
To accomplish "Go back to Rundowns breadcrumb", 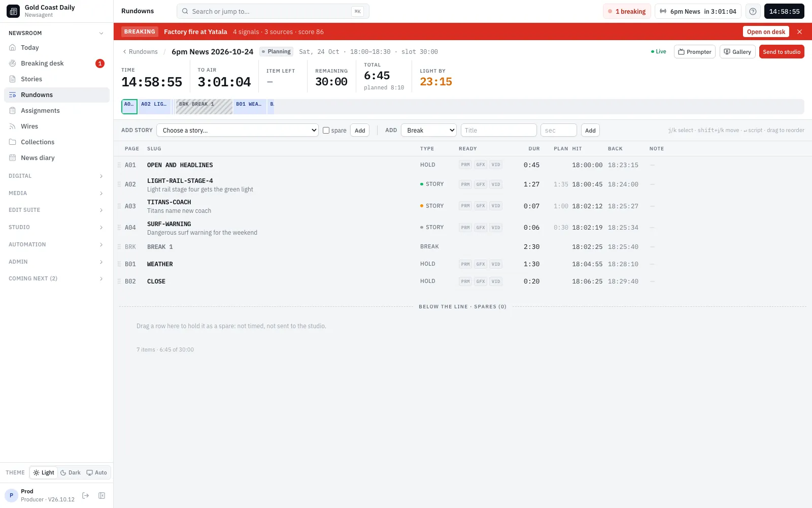I will coord(140,52).
